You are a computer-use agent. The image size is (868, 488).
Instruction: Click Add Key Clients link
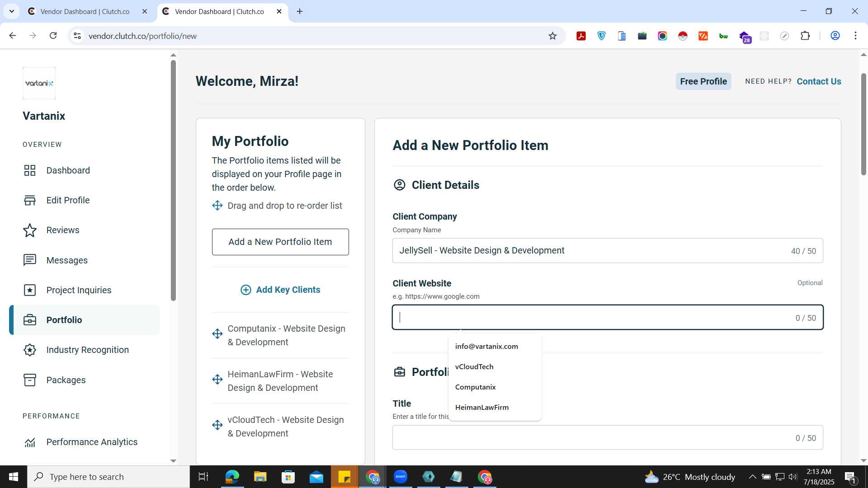(288, 290)
